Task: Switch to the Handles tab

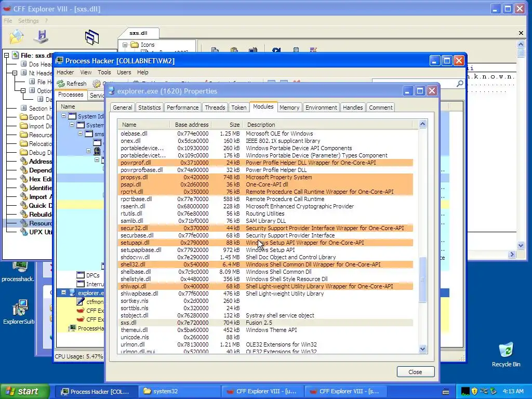Action: click(x=353, y=108)
